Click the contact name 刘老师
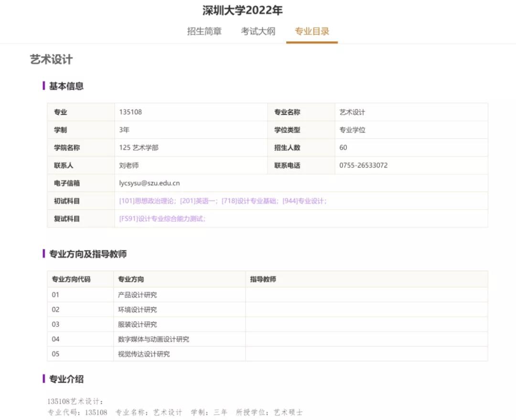516x420 pixels. click(x=129, y=165)
